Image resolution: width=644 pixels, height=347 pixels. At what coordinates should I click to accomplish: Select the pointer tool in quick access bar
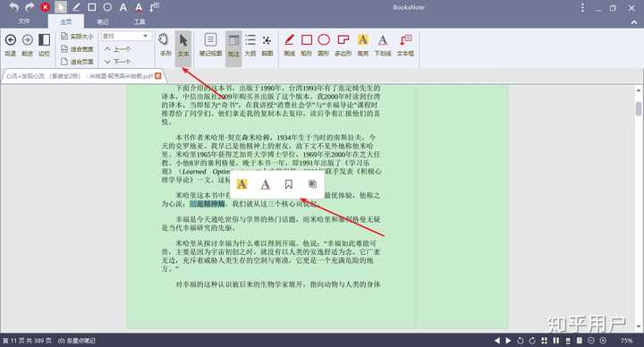tap(61, 7)
